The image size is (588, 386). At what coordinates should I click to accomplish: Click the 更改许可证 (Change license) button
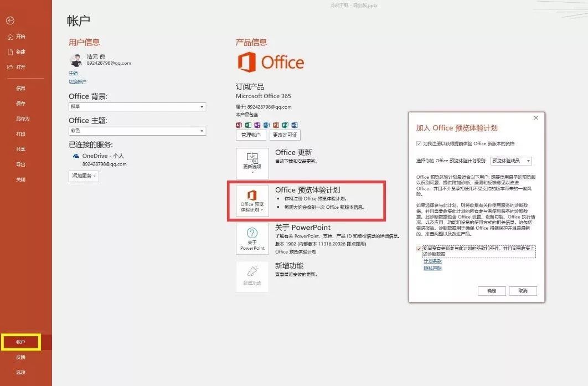(x=285, y=135)
